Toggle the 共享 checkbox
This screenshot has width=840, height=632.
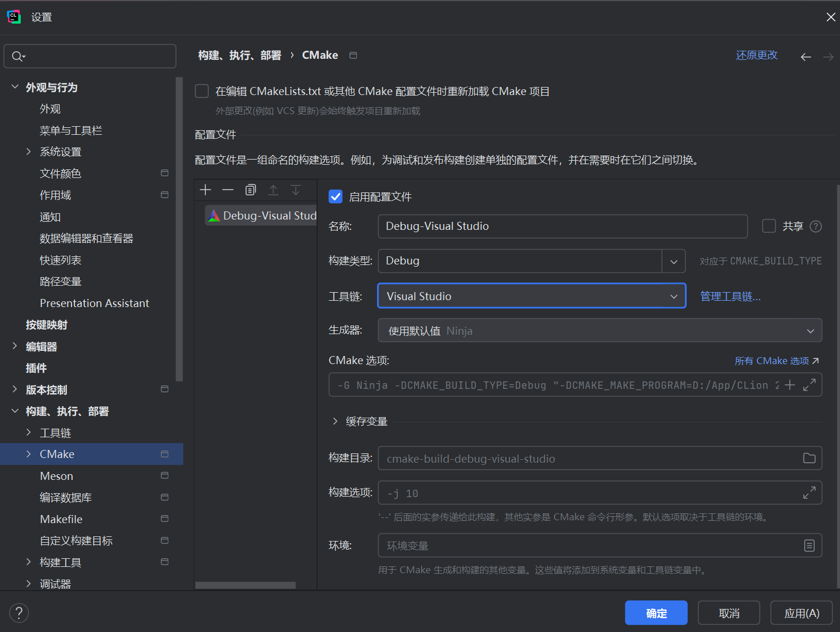(769, 226)
